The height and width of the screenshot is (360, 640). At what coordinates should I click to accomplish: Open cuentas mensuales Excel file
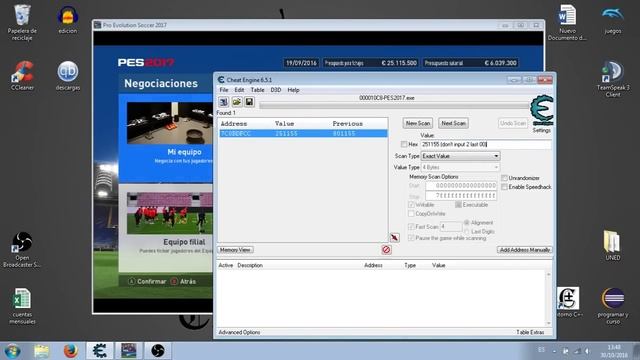click(22, 306)
